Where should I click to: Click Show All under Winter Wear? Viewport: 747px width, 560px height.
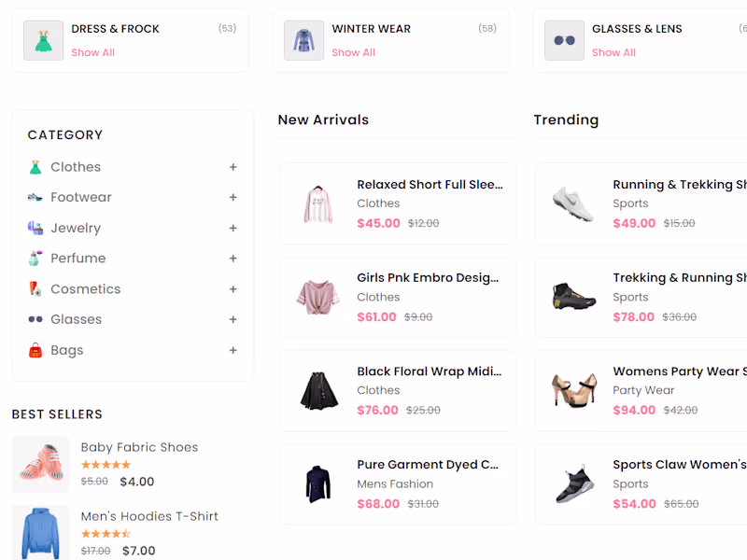click(x=354, y=52)
